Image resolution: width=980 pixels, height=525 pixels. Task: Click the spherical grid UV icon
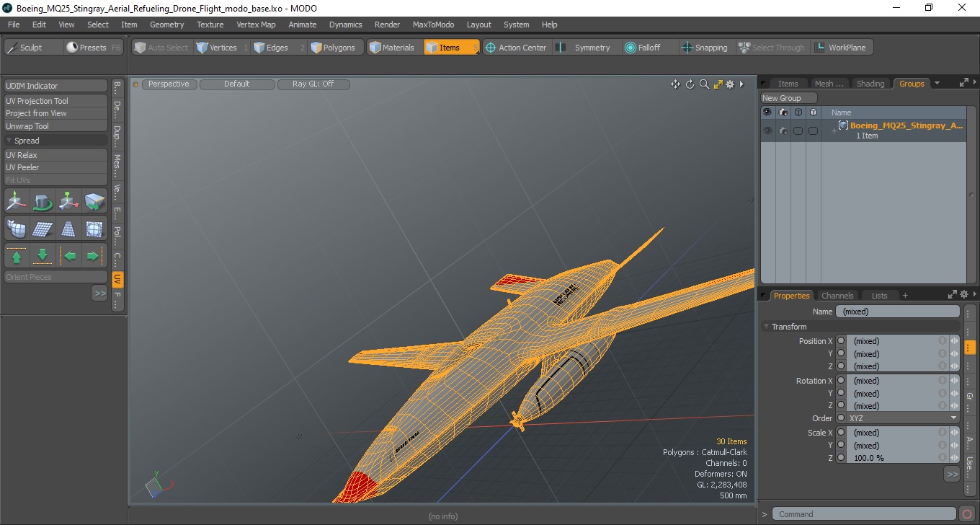94,229
